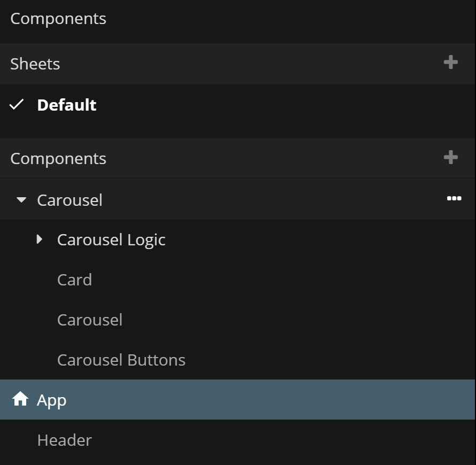Expand the Carousel Logic disclosure triangle

click(40, 239)
